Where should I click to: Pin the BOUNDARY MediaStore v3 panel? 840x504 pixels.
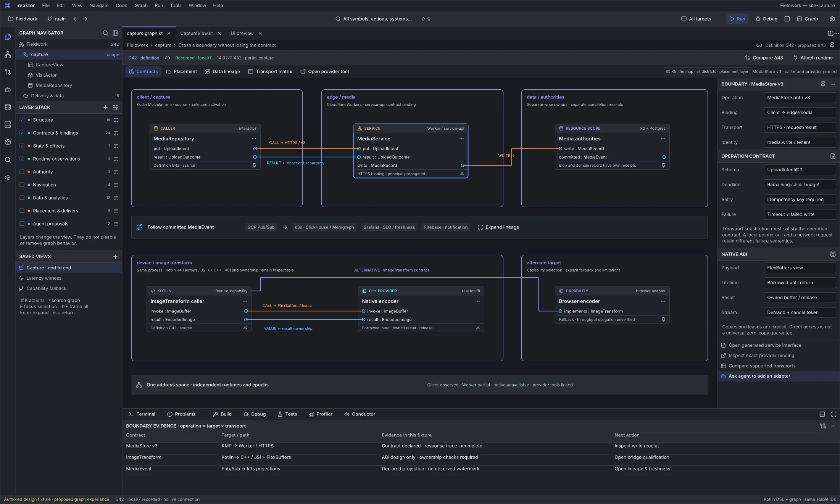coord(823,84)
